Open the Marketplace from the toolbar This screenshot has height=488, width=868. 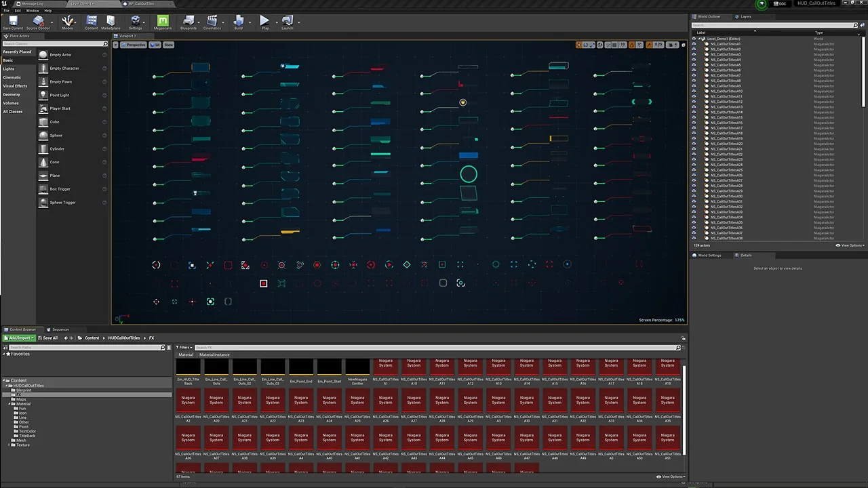(x=111, y=22)
